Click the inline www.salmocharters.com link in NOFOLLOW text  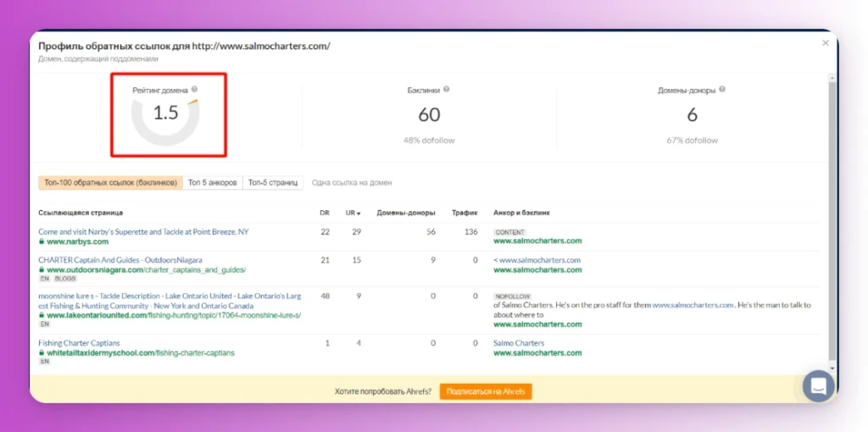(x=693, y=305)
